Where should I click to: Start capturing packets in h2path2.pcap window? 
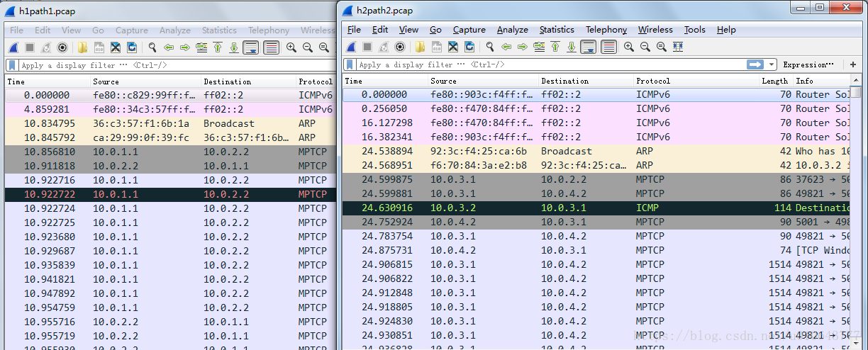(351, 47)
